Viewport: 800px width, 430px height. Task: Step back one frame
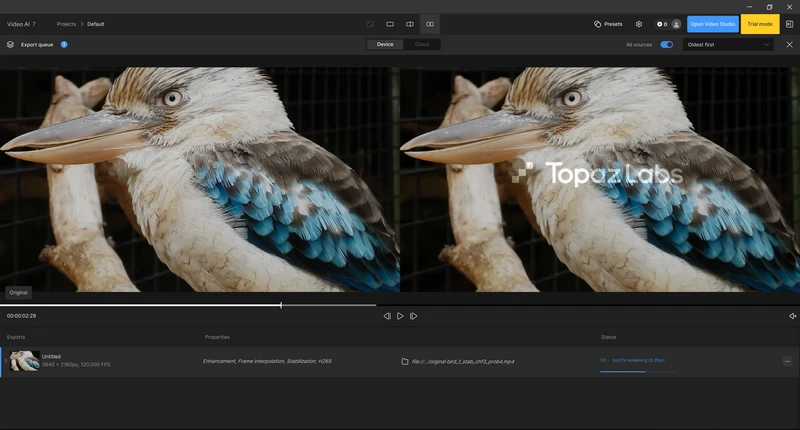point(387,316)
